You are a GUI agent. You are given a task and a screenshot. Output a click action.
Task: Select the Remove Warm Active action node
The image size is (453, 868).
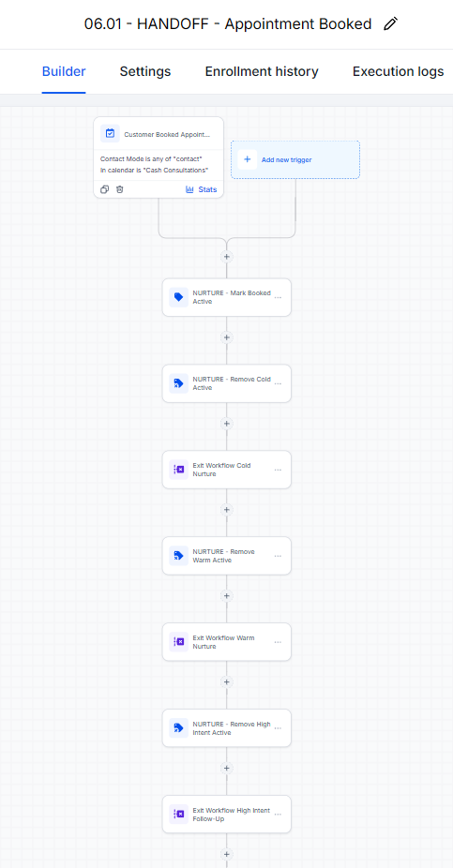pyautogui.click(x=227, y=556)
